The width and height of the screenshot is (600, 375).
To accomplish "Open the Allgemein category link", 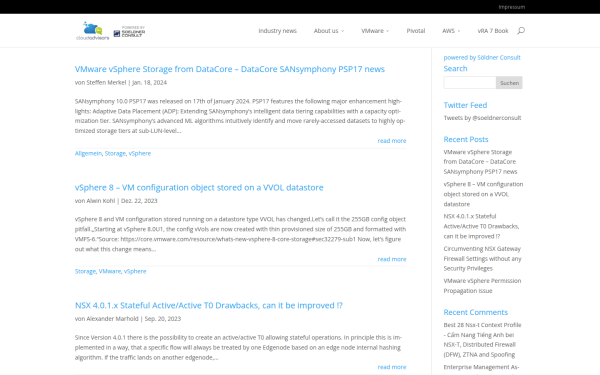I will [x=88, y=153].
